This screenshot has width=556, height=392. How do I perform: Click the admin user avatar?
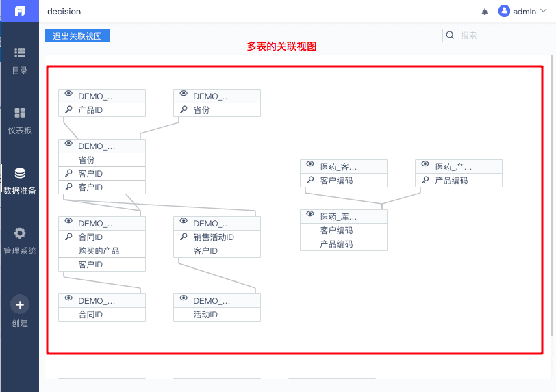pos(504,12)
